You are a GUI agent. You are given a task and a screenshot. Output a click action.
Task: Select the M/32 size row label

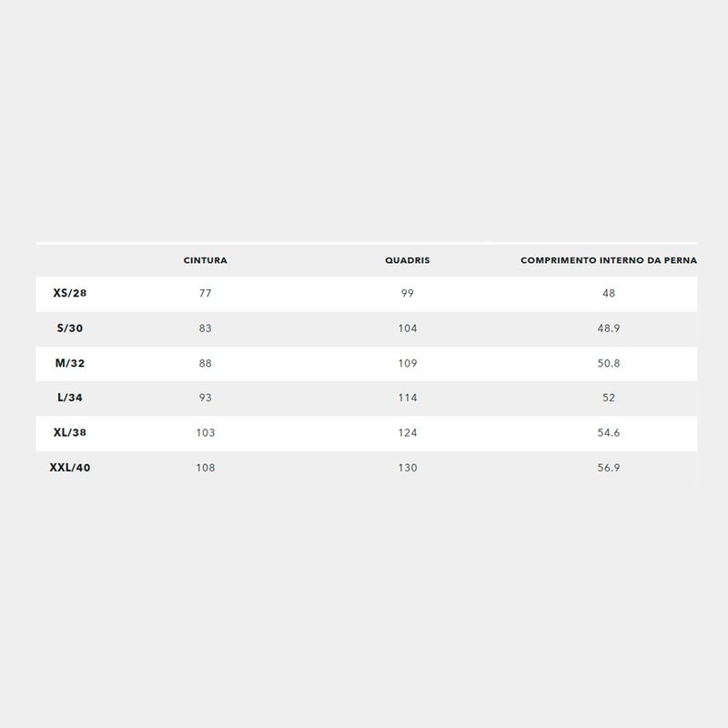[x=70, y=363]
